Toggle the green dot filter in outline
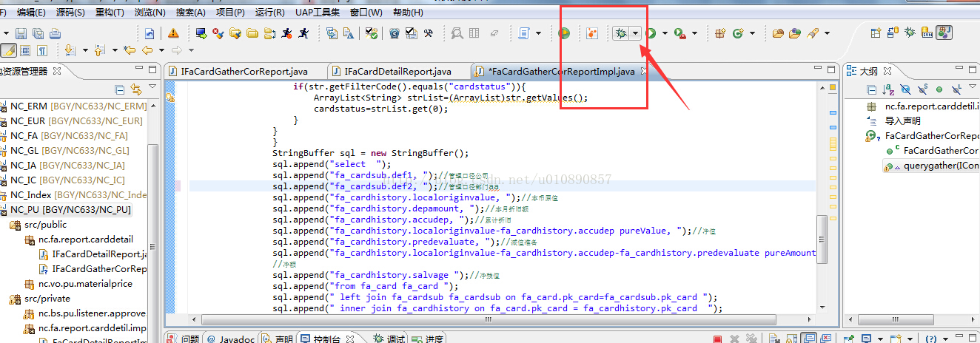The image size is (980, 343). pos(939,90)
